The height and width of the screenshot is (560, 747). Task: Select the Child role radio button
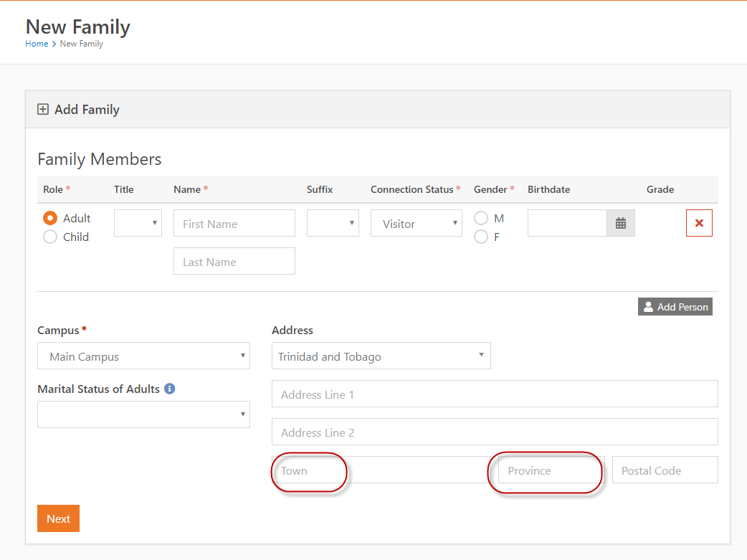50,237
